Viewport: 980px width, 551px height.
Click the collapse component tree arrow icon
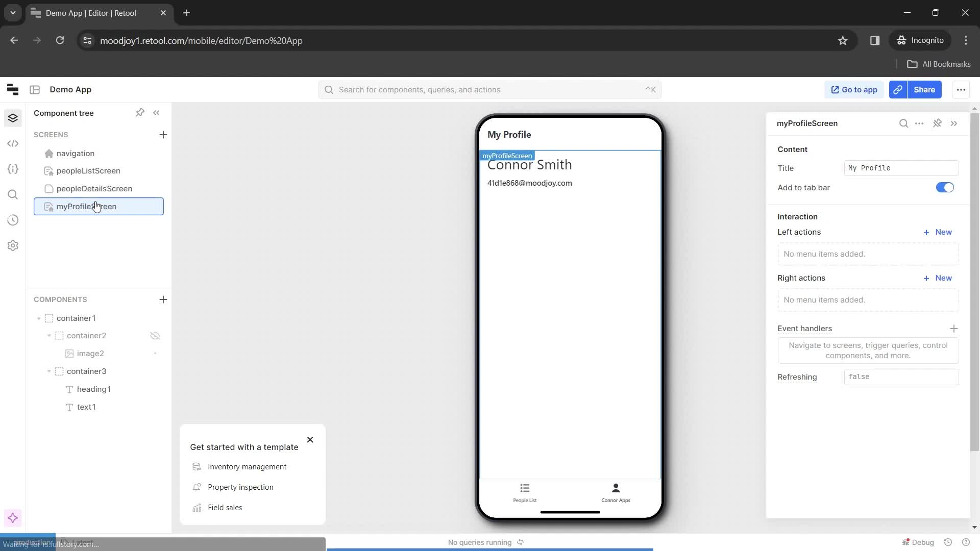pyautogui.click(x=156, y=112)
